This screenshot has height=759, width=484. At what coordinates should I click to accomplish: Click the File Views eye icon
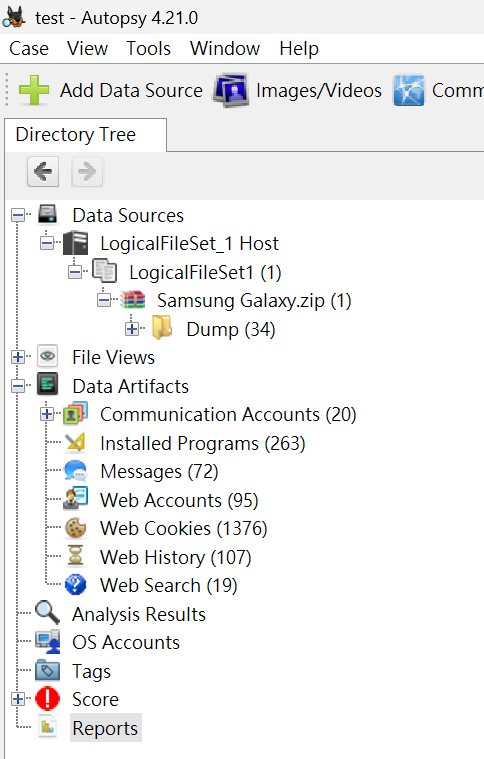coord(47,357)
